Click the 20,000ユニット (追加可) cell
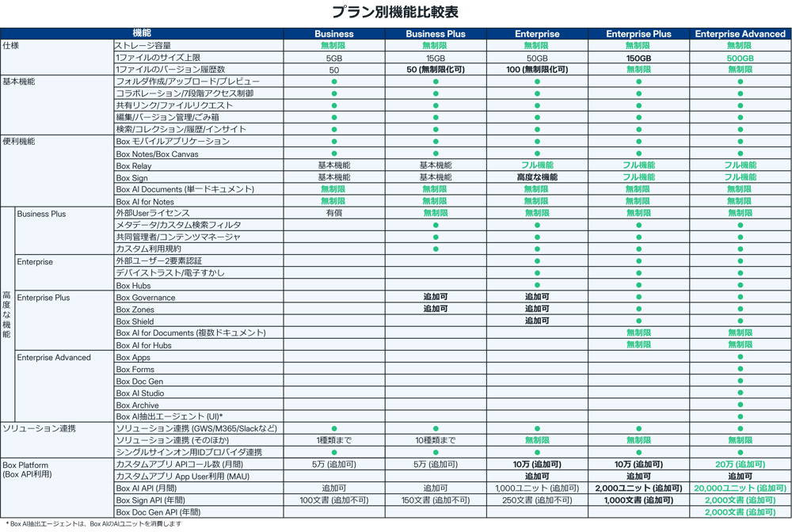792x532 pixels. (741, 488)
